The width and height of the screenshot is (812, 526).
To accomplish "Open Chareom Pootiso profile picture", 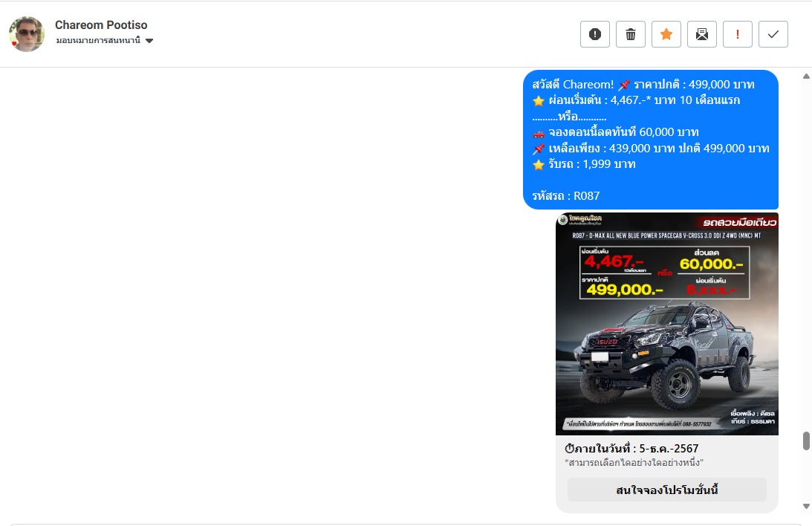I will (27, 34).
